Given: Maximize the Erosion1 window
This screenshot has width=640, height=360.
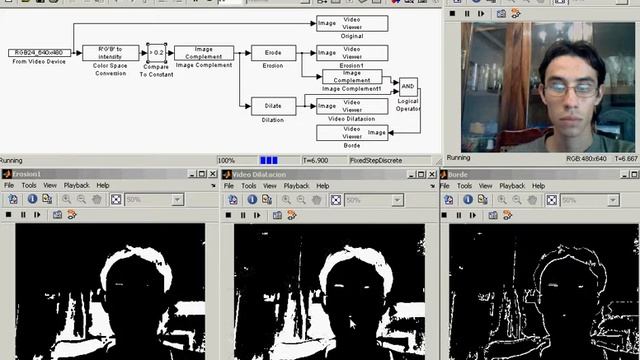Looking at the screenshot, I should (x=202, y=174).
